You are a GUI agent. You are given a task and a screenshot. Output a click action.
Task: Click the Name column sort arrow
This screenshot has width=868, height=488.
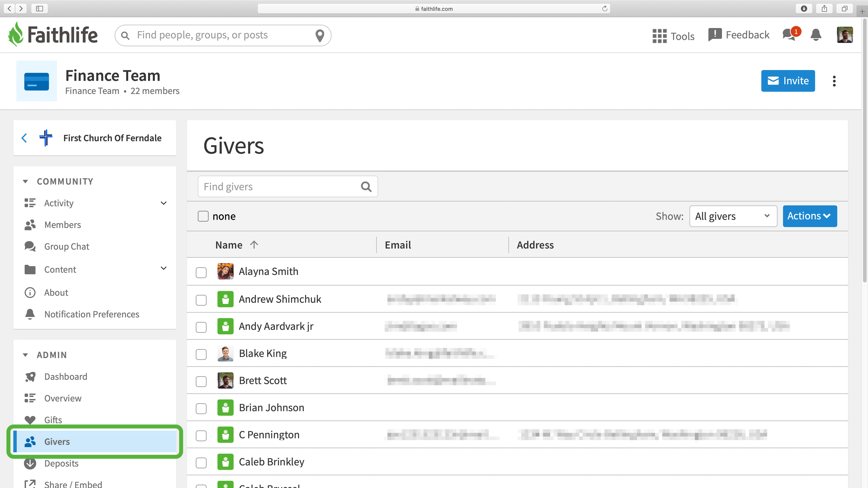pyautogui.click(x=254, y=244)
